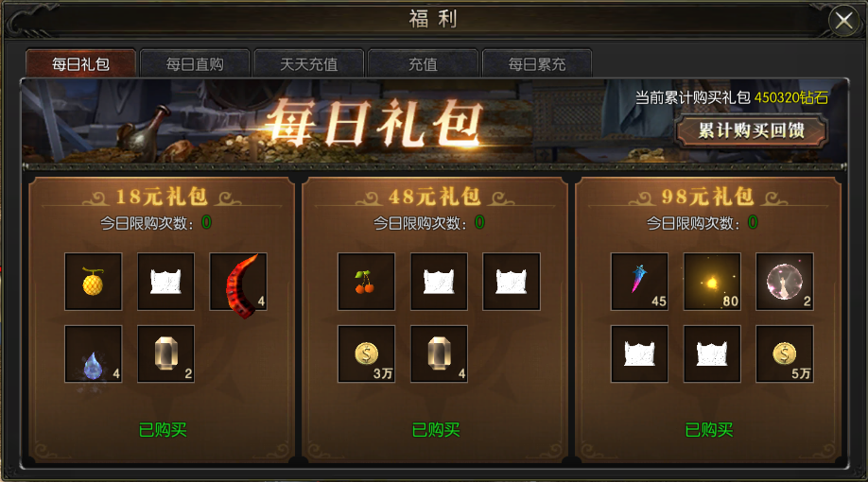Click 已购买 under the 18元礼包
Image resolution: width=868 pixels, height=482 pixels.
pos(163,429)
